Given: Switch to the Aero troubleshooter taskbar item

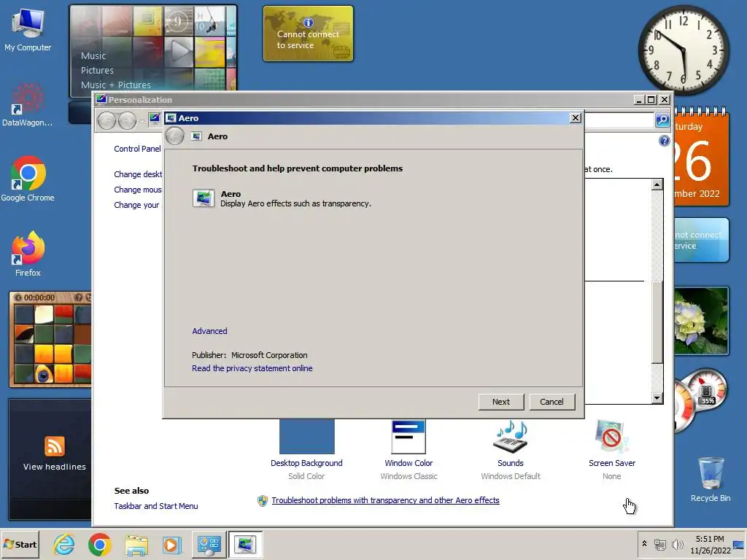Looking at the screenshot, I should [245, 545].
